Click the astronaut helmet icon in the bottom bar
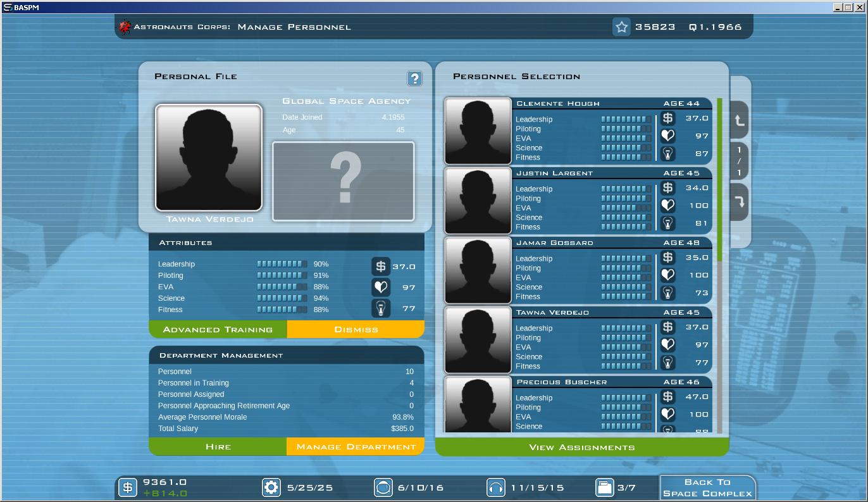 pos(383,487)
